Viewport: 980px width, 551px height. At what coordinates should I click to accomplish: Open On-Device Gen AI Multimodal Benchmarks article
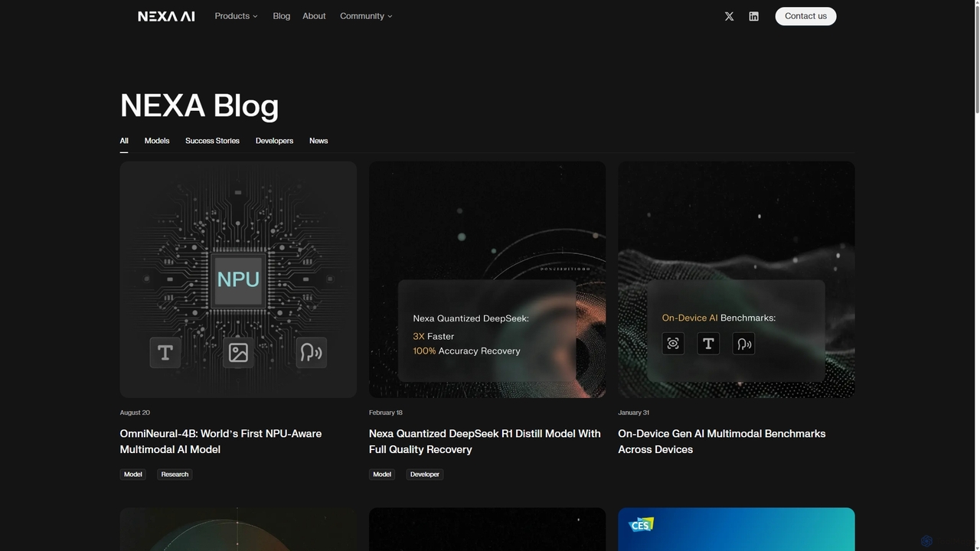pyautogui.click(x=722, y=442)
